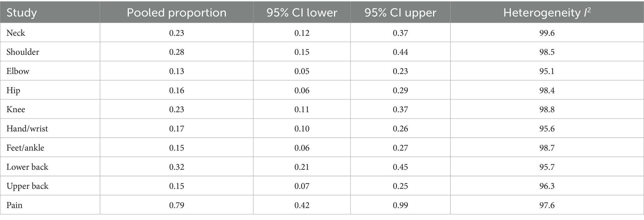Click the Knee row label
The height and width of the screenshot is (220, 644).
(x=16, y=110)
